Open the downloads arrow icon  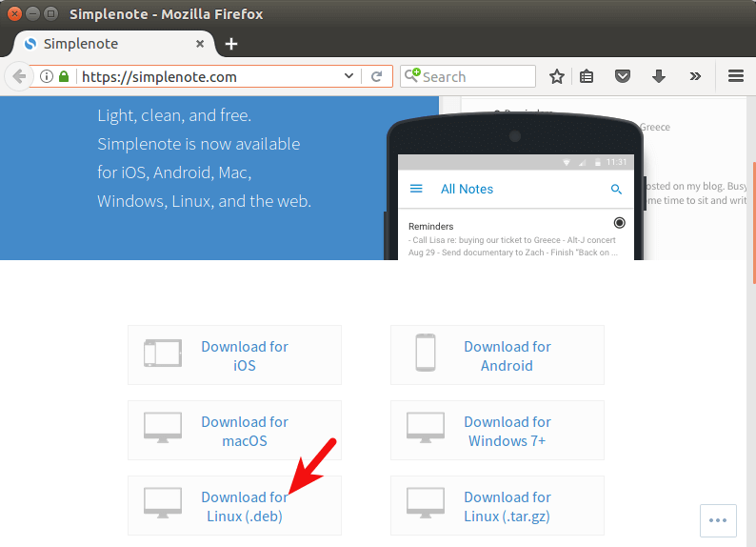[658, 76]
